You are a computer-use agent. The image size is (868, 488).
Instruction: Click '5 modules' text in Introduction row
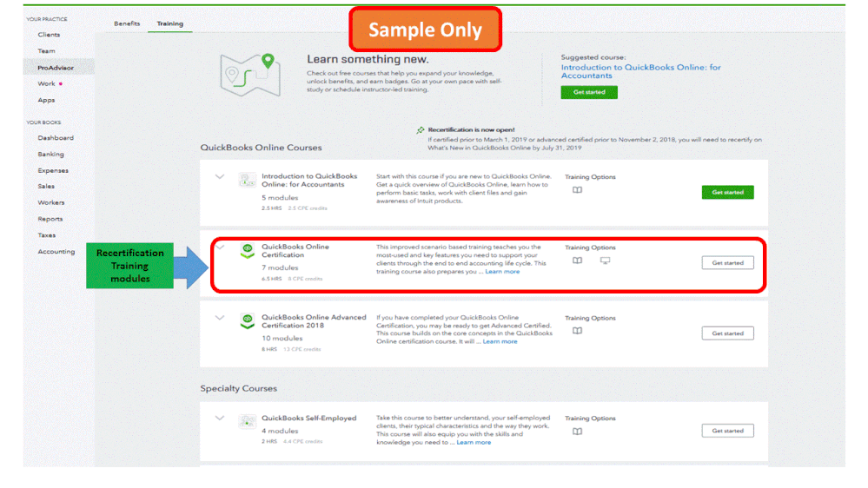tap(280, 197)
